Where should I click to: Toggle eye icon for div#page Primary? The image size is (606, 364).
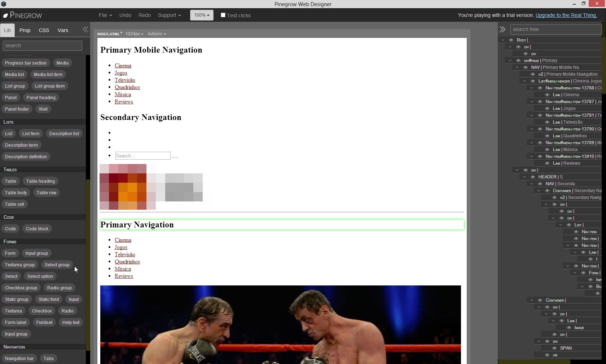pos(518,61)
